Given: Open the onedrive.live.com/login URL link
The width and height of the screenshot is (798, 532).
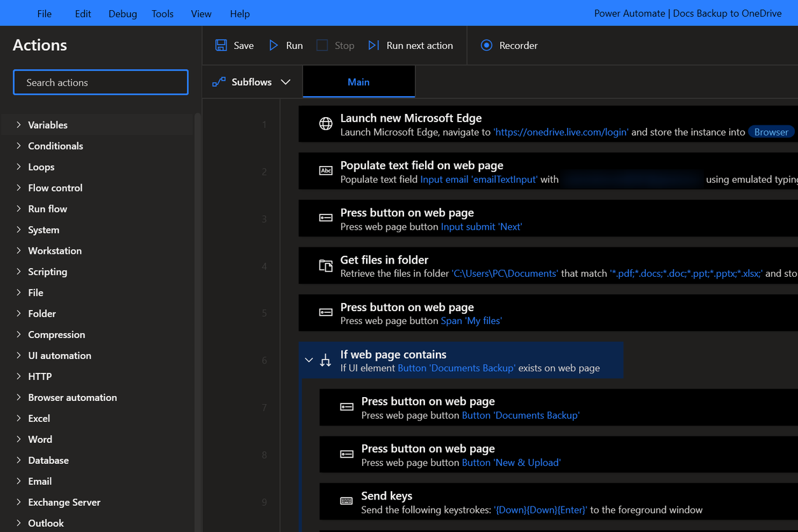Looking at the screenshot, I should click(x=561, y=132).
